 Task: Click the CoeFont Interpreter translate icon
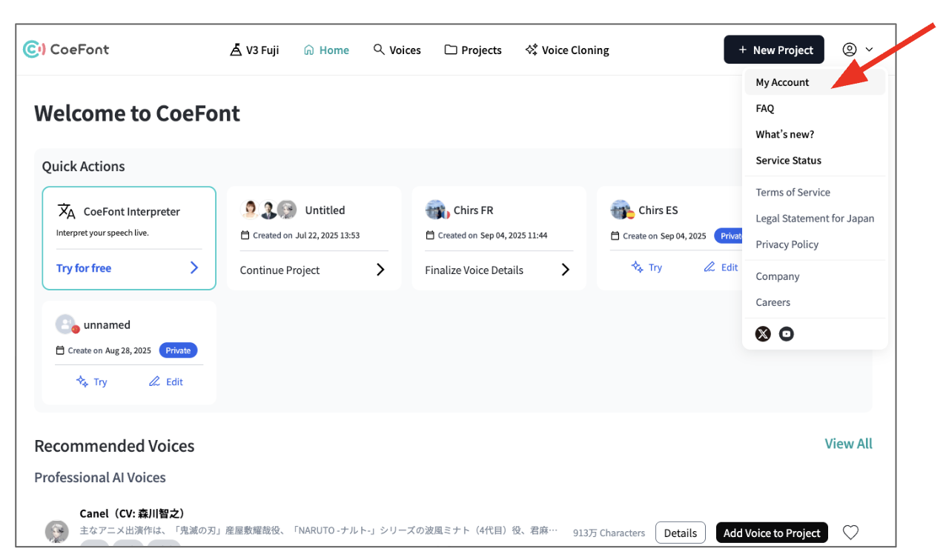pyautogui.click(x=67, y=211)
